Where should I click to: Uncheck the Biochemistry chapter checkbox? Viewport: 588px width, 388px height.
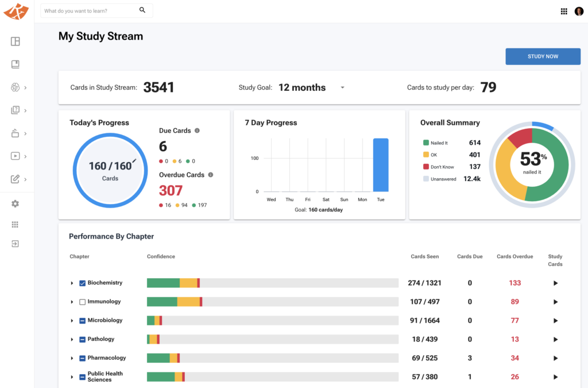tap(82, 283)
